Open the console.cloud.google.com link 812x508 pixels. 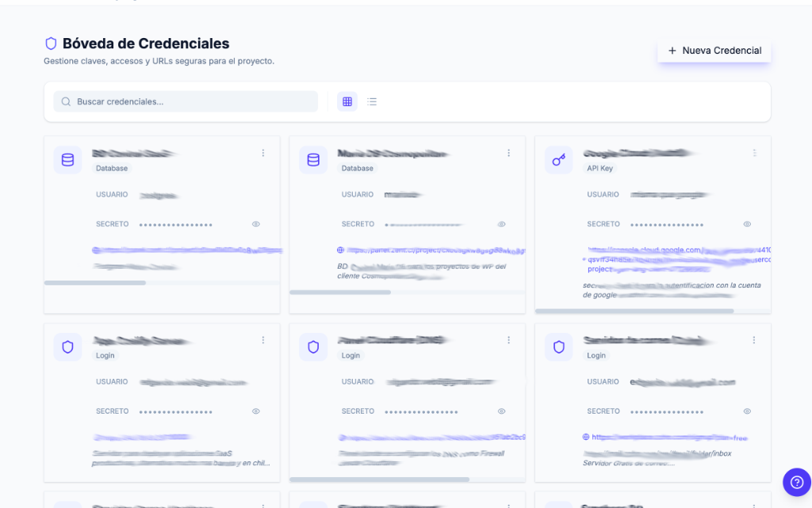679,260
